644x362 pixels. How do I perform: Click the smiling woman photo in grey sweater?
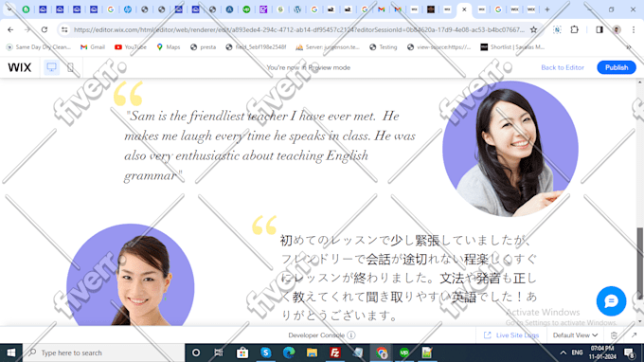(x=510, y=149)
